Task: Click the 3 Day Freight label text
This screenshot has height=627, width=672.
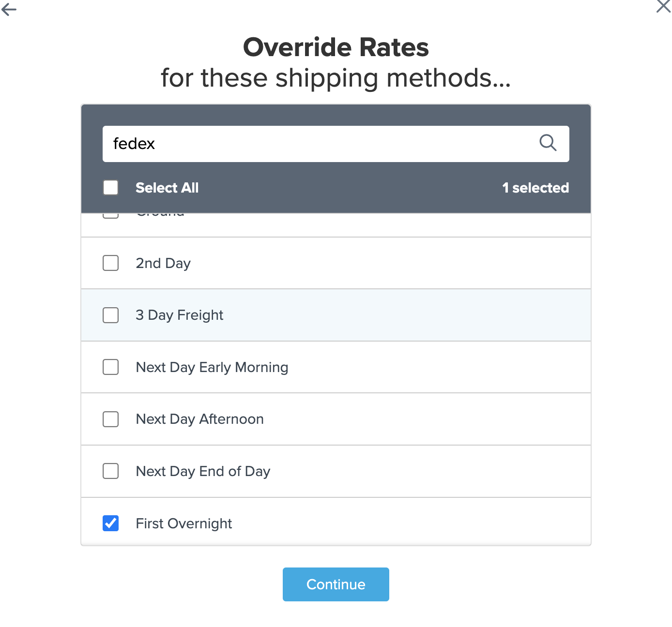Action: pos(179,315)
